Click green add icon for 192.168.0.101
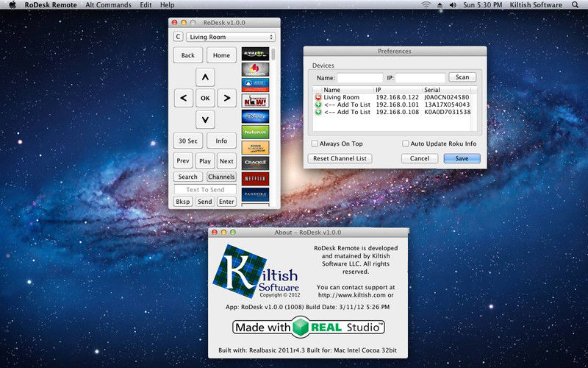Viewport: 588px width, 368px height. tap(318, 105)
